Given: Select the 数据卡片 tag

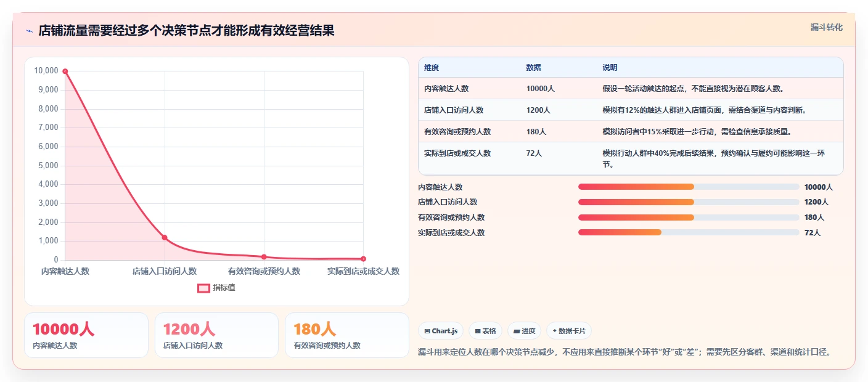Looking at the screenshot, I should point(568,331).
